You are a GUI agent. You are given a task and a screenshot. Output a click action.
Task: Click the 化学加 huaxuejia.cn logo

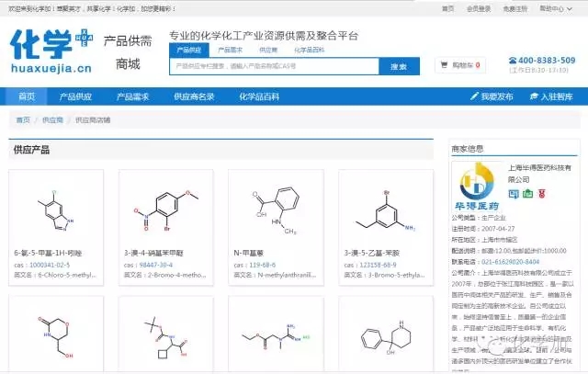(x=51, y=51)
